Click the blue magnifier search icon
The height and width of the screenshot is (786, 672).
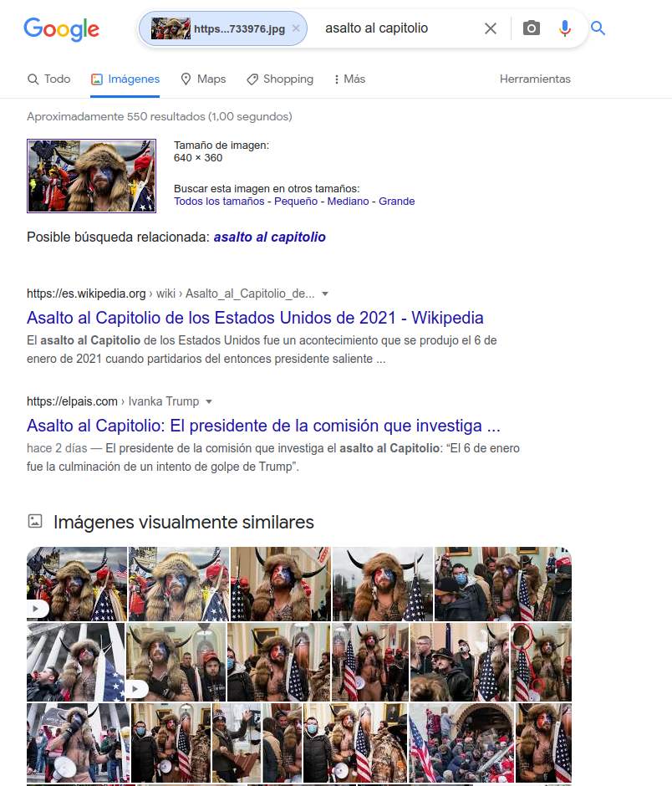pyautogui.click(x=598, y=28)
